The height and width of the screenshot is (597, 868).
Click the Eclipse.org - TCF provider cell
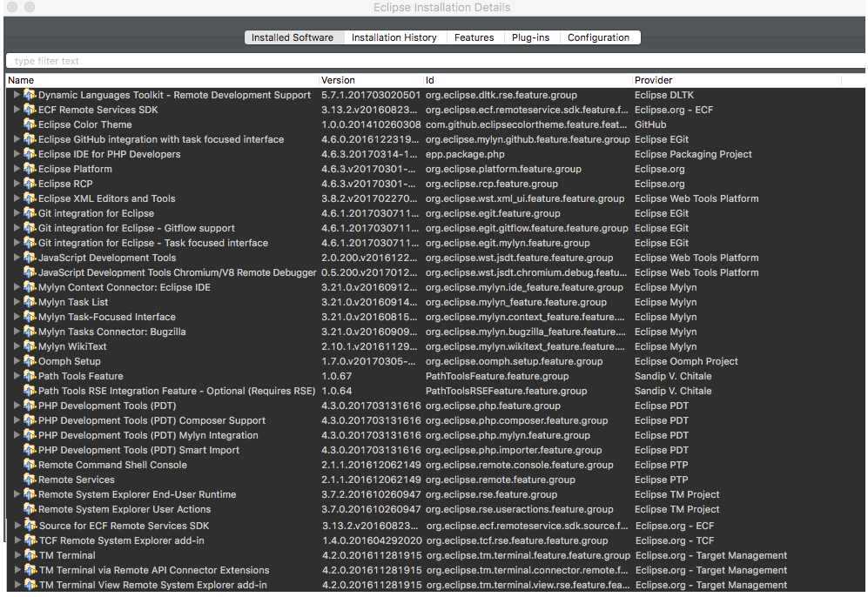(x=675, y=540)
